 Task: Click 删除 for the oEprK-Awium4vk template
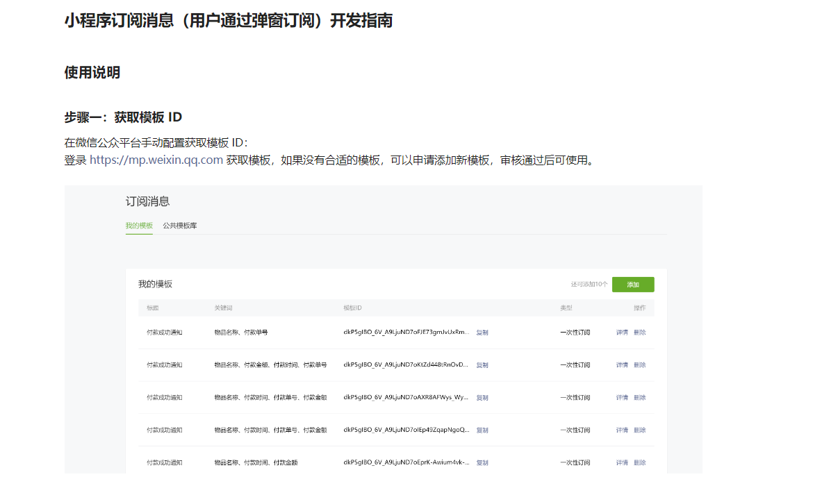[640, 463]
